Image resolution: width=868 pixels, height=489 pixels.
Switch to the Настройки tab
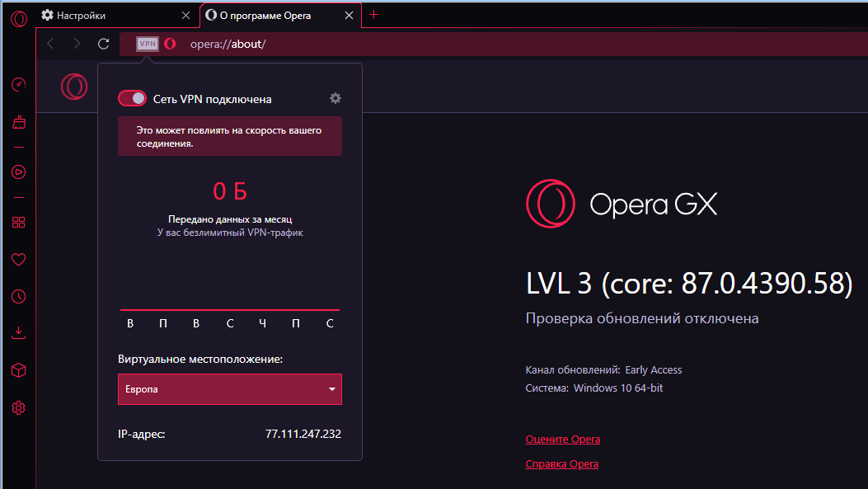[116, 16]
